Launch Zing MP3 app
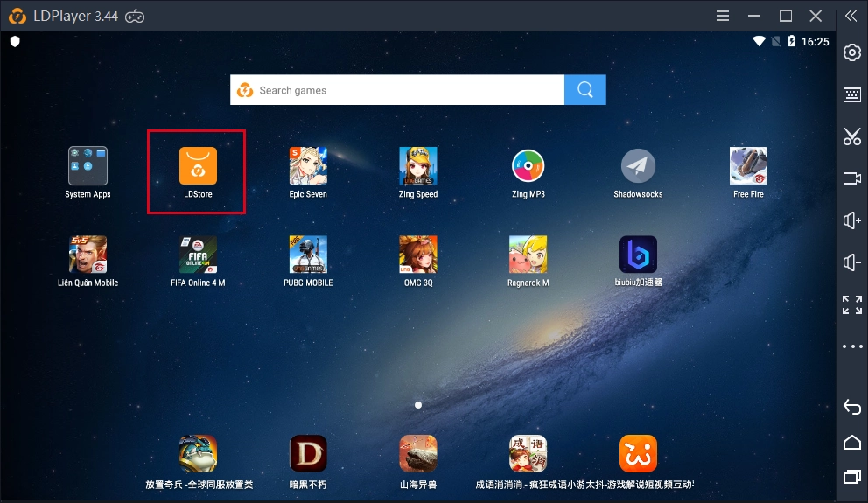Image resolution: width=868 pixels, height=503 pixels. 528,166
